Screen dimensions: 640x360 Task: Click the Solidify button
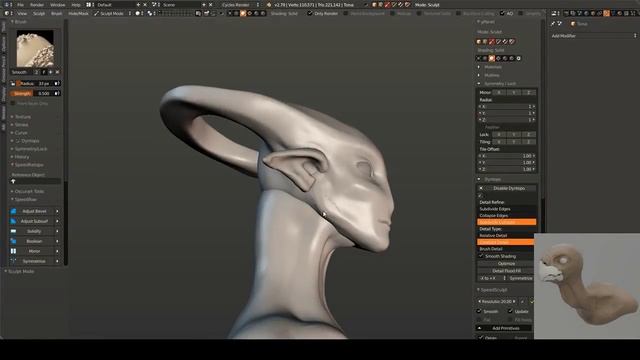point(35,231)
